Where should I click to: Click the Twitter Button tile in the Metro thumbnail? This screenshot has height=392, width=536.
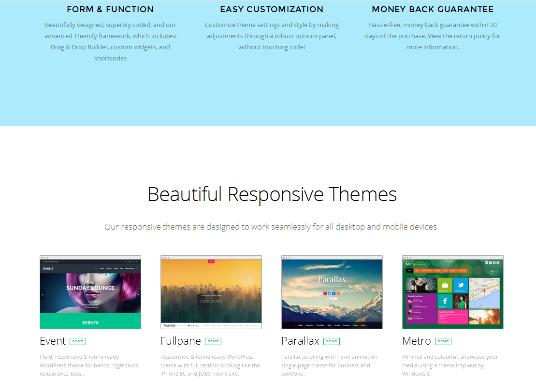(461, 285)
